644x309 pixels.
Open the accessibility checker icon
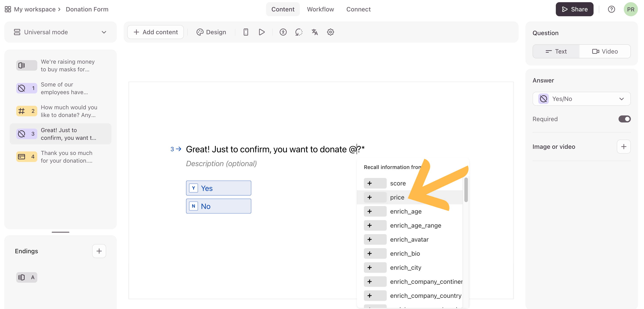point(283,32)
